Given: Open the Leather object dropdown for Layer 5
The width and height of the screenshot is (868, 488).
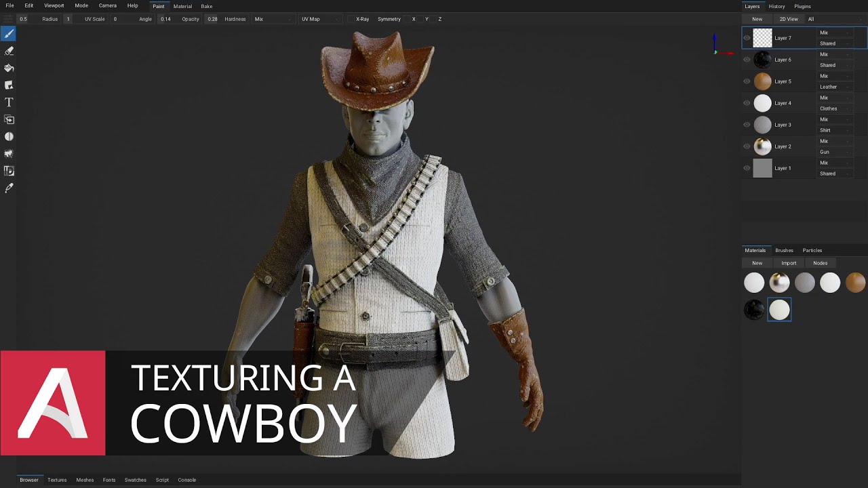Looking at the screenshot, I should [835, 87].
